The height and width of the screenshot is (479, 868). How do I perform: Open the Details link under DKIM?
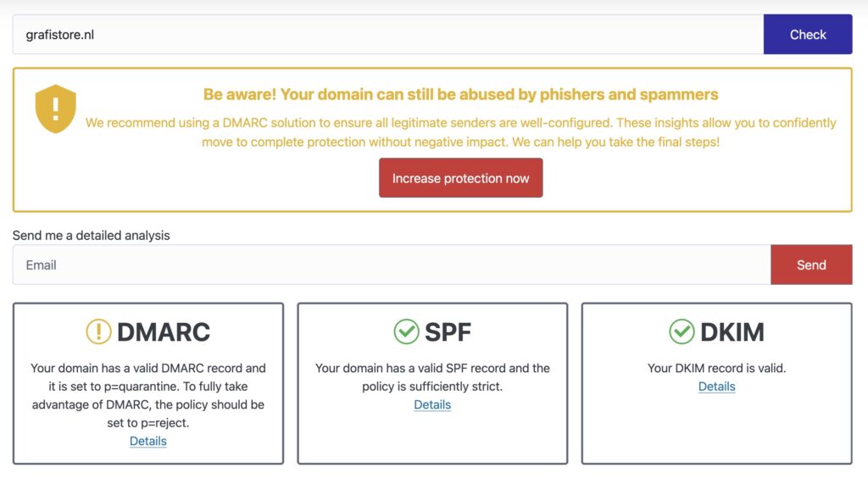tap(716, 387)
